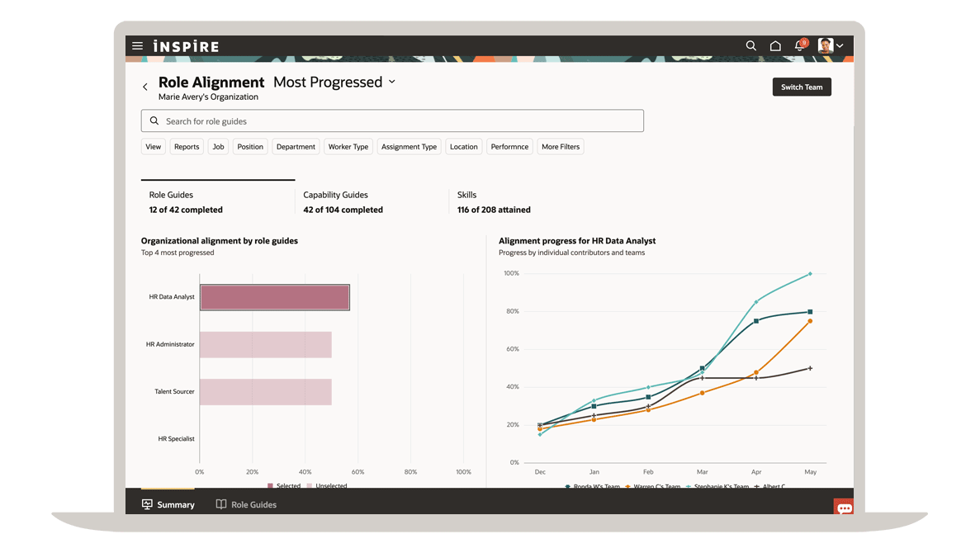Switch to the Role Guides bottom tab
Viewport: 980px width, 553px height.
[x=246, y=504]
